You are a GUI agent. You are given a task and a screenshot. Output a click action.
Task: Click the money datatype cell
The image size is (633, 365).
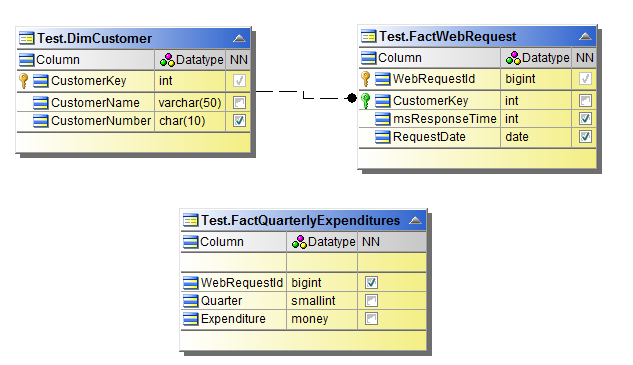[x=322, y=319]
